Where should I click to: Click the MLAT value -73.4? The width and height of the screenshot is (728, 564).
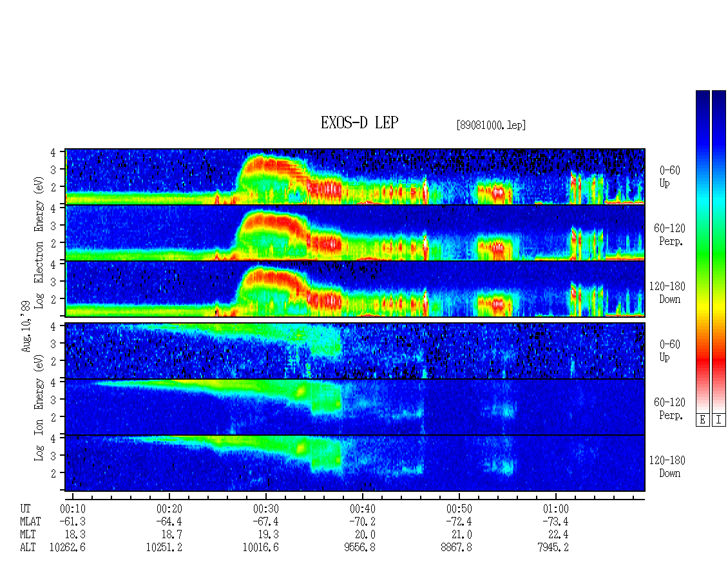click(x=555, y=521)
